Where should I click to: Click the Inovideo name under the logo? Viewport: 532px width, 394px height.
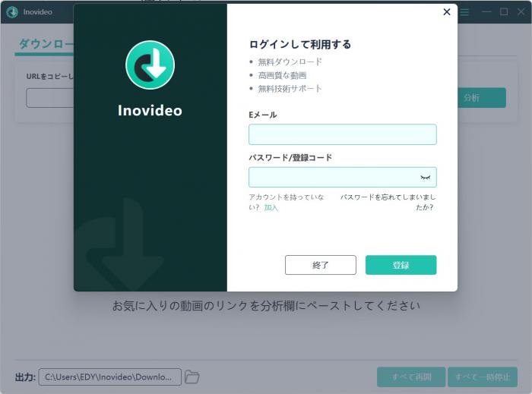(150, 110)
